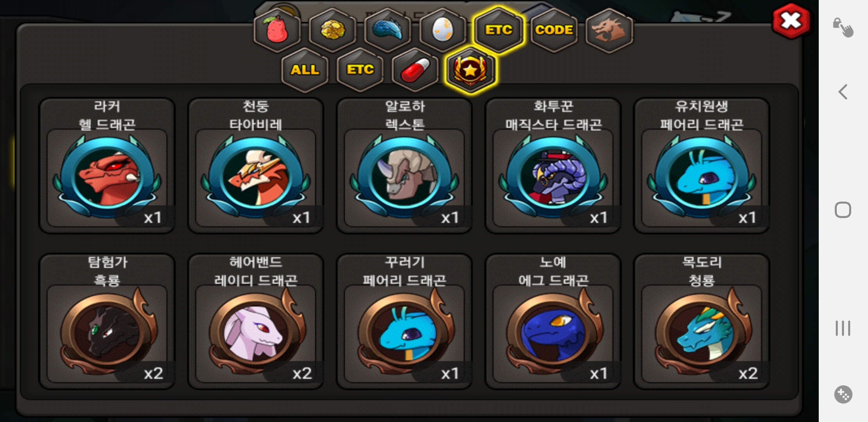Tap the Android back arrow
Image resolution: width=868 pixels, height=422 pixels.
tap(843, 92)
